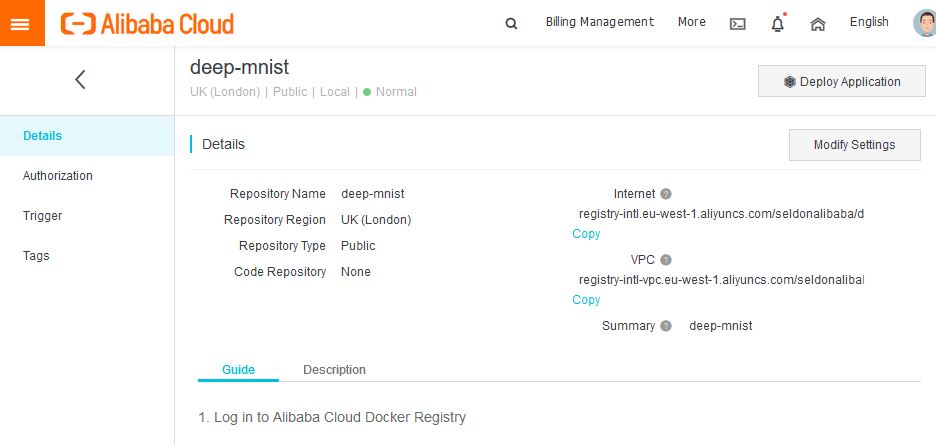Click the home icon in header

(x=818, y=23)
